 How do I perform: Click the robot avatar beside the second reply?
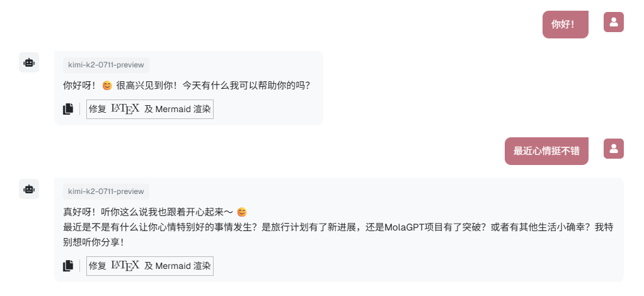coord(29,189)
